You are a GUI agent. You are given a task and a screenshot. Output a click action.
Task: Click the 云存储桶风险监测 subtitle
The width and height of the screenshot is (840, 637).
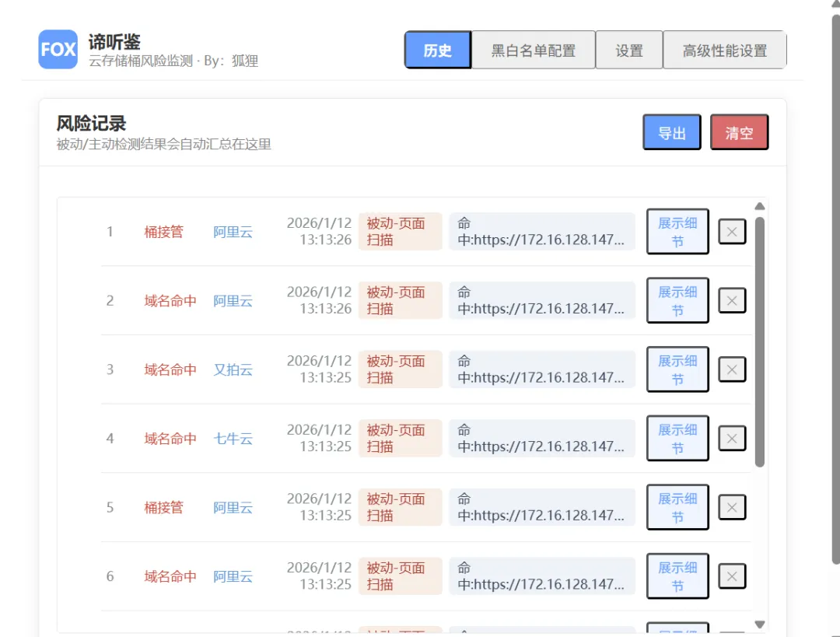click(x=141, y=61)
